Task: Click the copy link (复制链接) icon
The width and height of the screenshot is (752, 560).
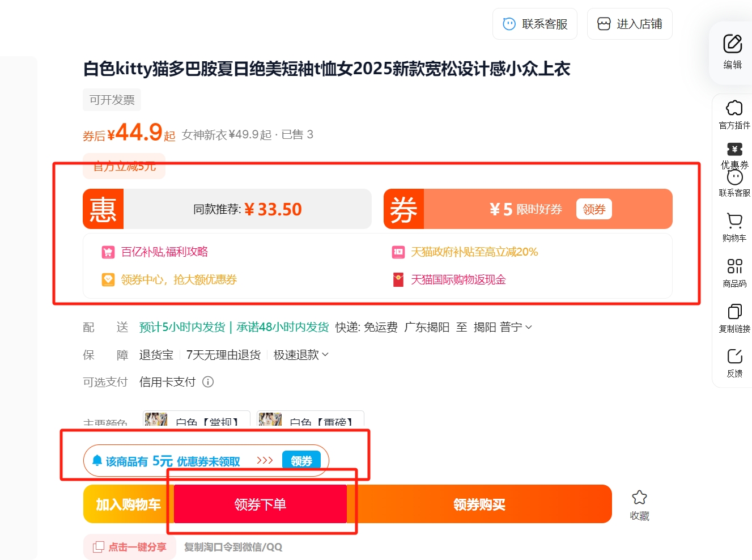Action: [734, 311]
